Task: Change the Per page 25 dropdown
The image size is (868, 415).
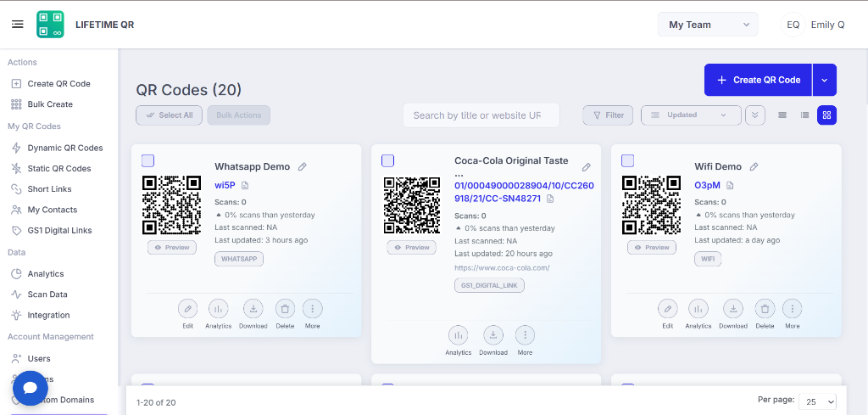Action: tap(817, 401)
